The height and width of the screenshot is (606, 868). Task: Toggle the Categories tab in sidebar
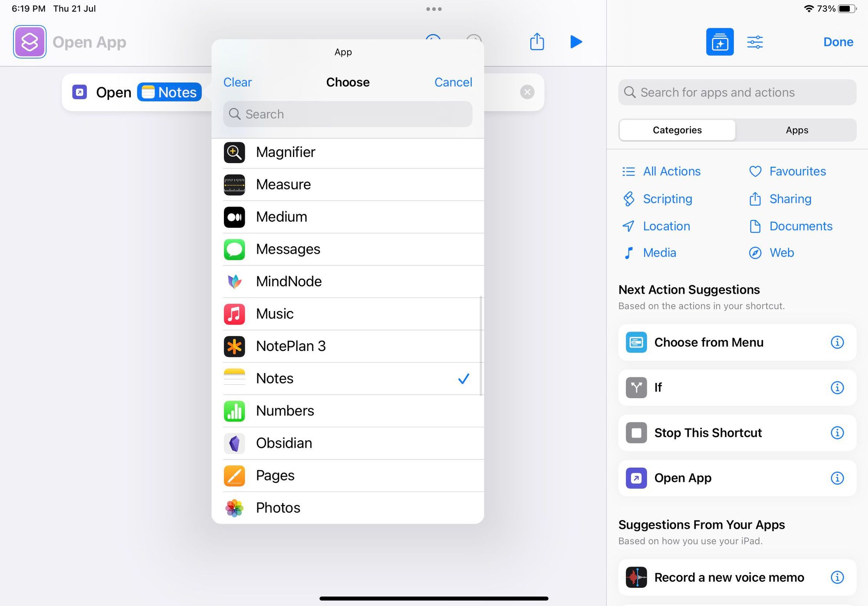click(x=677, y=129)
